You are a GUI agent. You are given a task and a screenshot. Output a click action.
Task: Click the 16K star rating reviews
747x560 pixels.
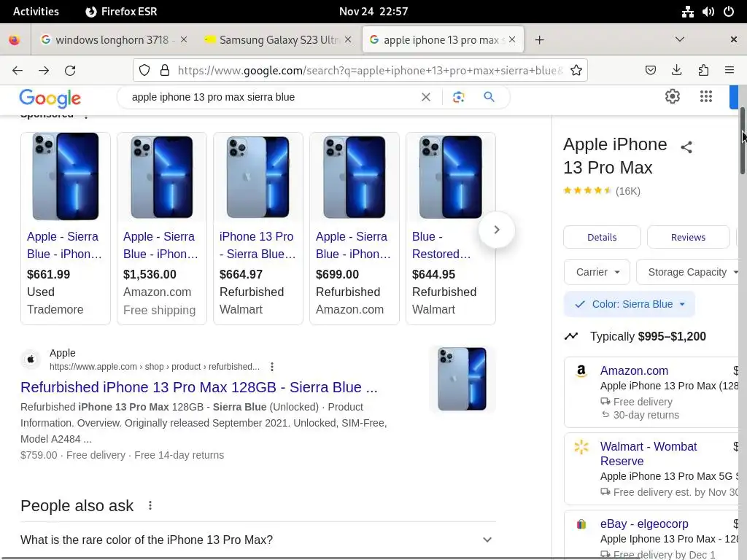click(x=602, y=191)
